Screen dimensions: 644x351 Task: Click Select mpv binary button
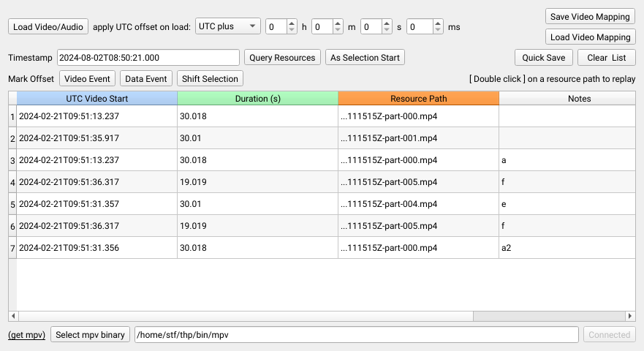[90, 335]
